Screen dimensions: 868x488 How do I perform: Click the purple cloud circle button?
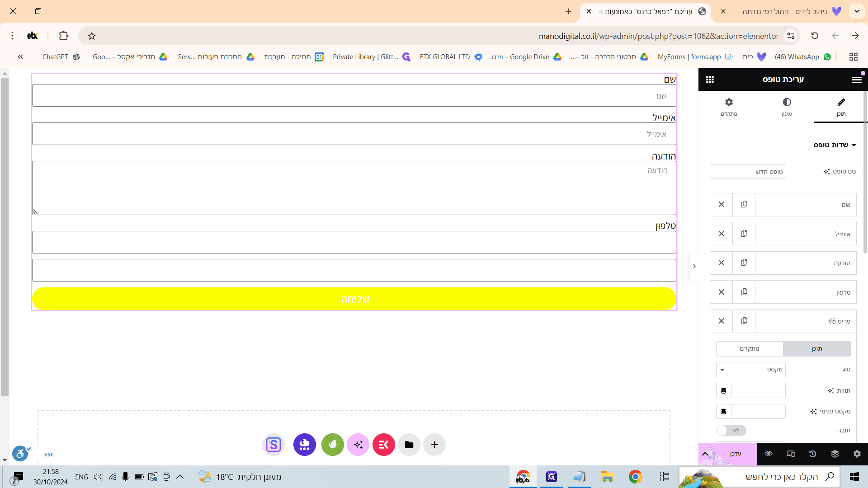point(305,445)
